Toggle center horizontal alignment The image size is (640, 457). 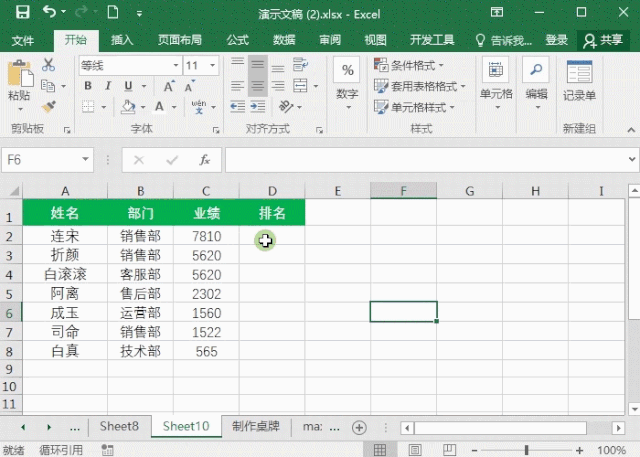(x=258, y=86)
